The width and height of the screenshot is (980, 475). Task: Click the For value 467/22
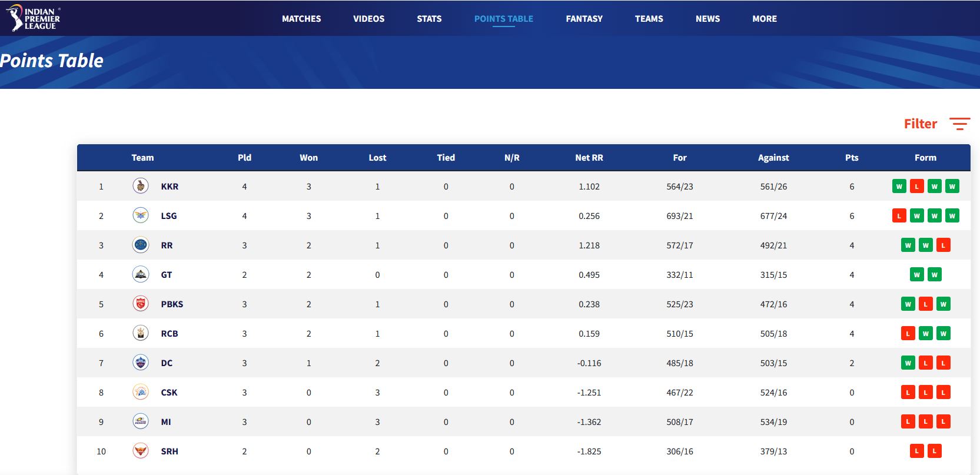click(x=680, y=393)
